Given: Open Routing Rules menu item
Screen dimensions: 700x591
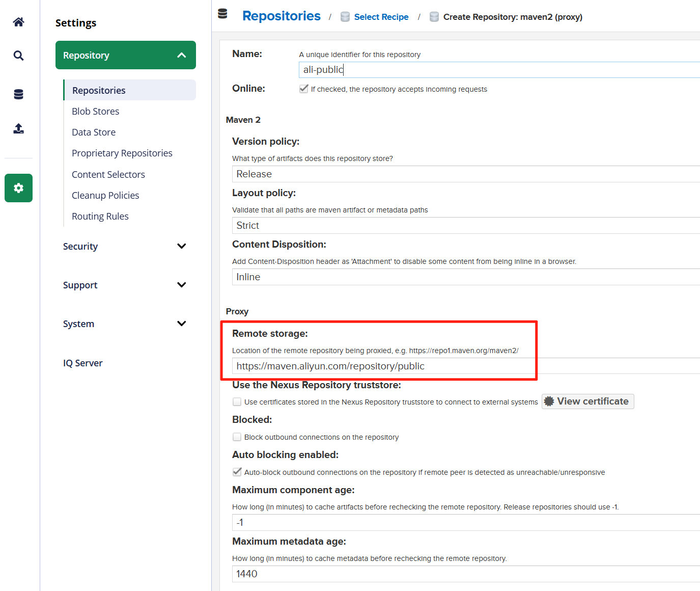Looking at the screenshot, I should tap(100, 216).
